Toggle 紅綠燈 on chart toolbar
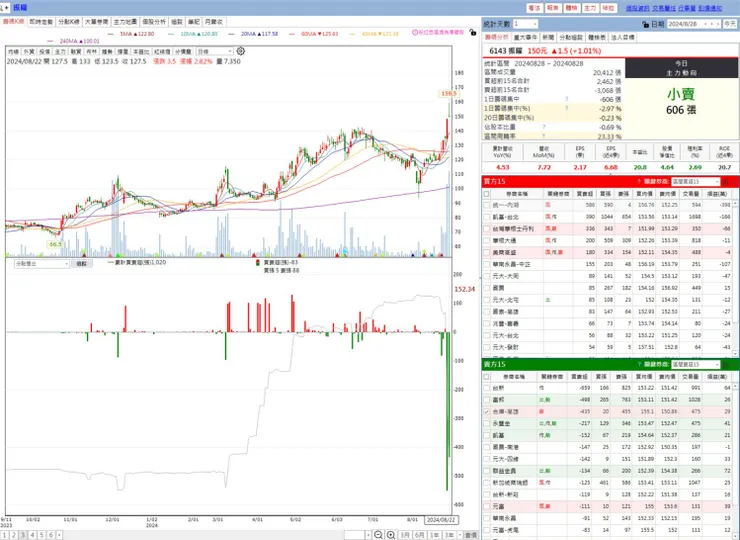 (162, 51)
